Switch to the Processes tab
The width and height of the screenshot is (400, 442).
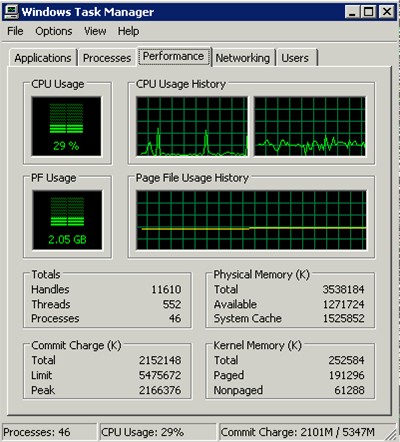[107, 58]
